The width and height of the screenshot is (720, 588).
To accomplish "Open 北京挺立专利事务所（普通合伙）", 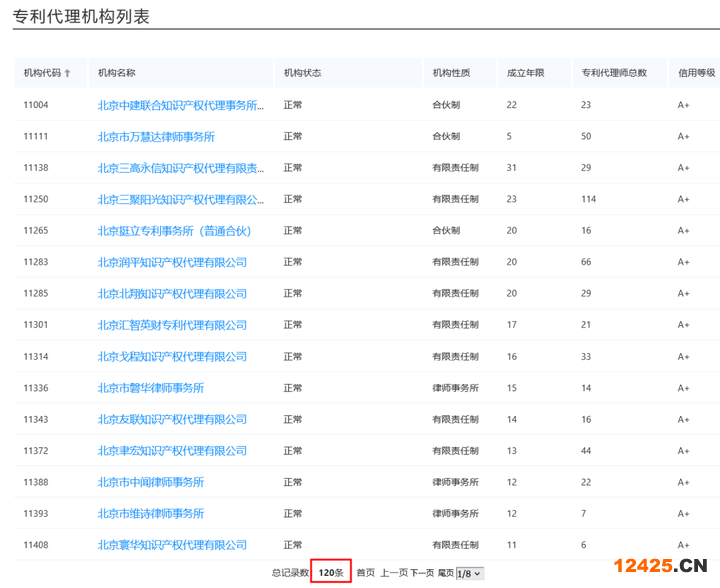I will pos(174,231).
